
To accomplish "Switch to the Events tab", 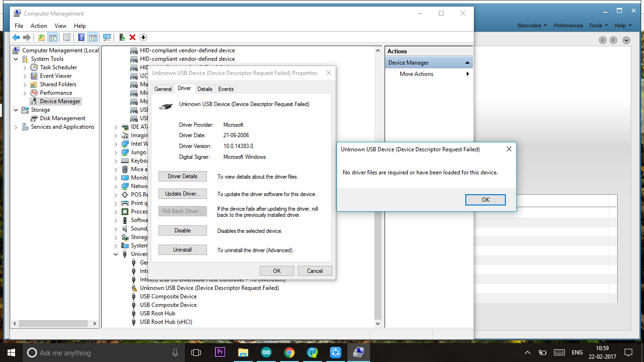I will coord(226,89).
